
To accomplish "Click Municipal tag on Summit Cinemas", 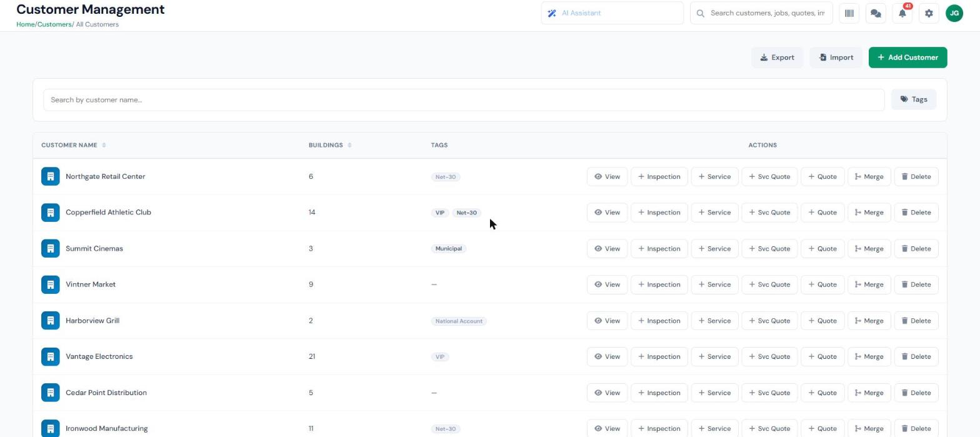I will pos(449,249).
